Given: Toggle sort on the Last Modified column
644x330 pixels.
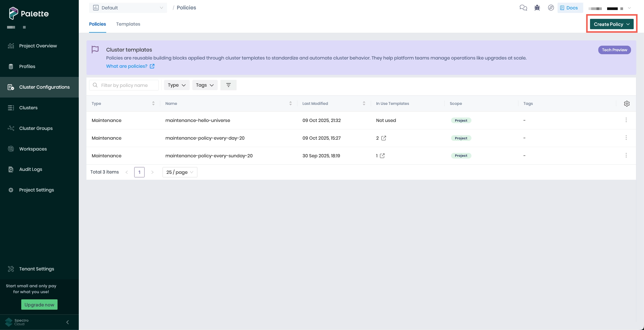Looking at the screenshot, I should tap(364, 103).
